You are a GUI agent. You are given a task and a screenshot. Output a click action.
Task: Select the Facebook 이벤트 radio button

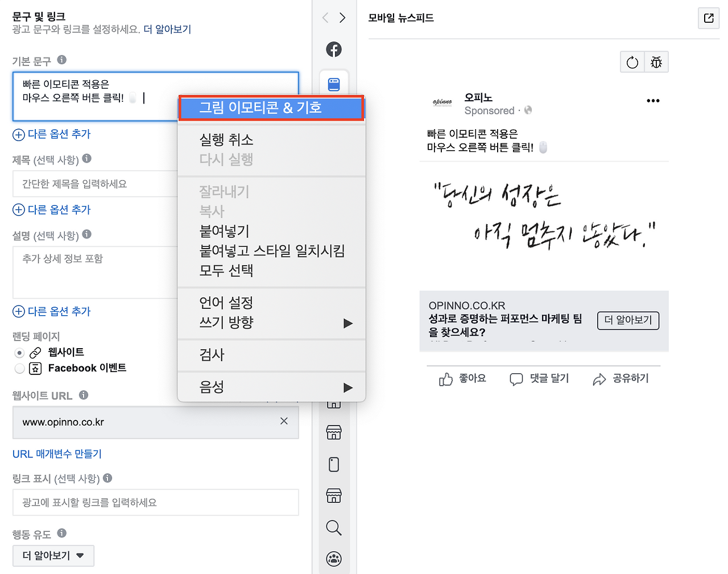[19, 367]
